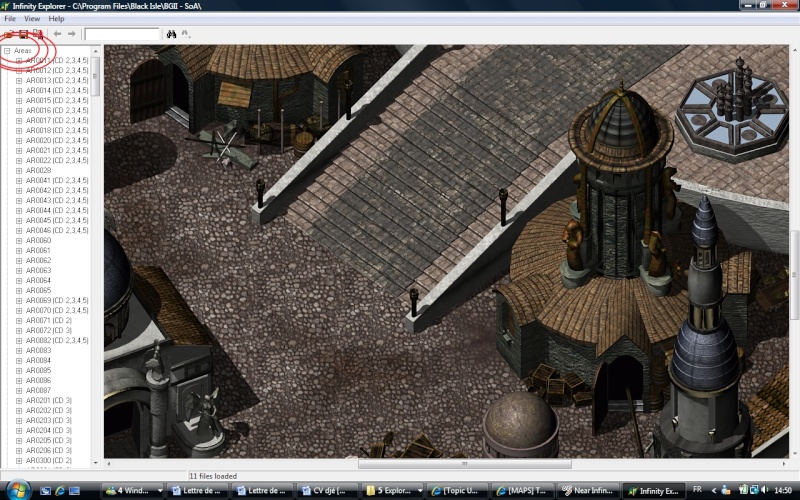Viewport: 800px width, 500px height.
Task: Expand the AR0071 tree node
Action: coord(19,321)
